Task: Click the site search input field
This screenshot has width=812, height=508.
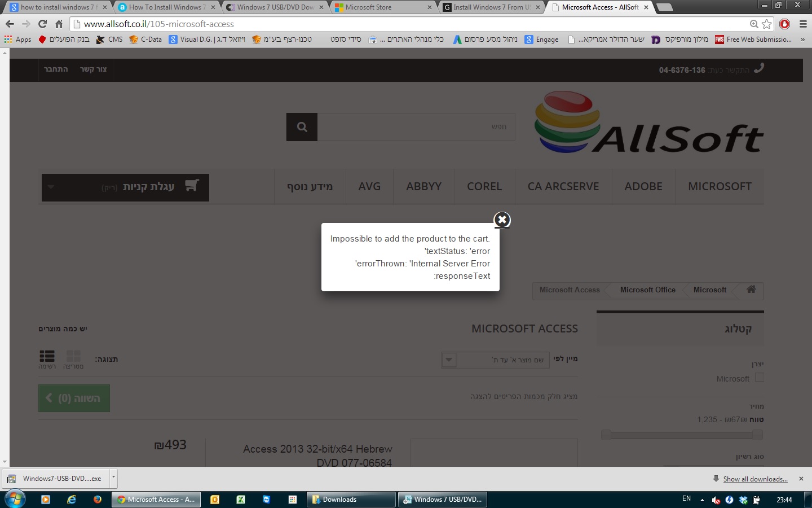Action: click(x=416, y=126)
